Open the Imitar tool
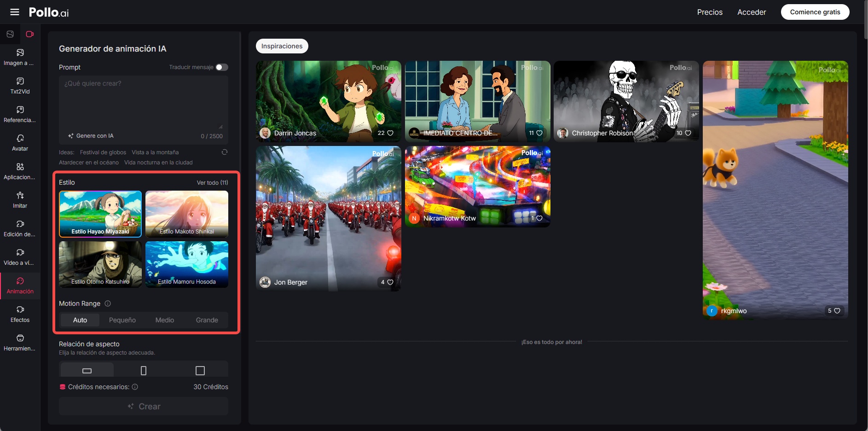868x431 pixels. tap(20, 200)
